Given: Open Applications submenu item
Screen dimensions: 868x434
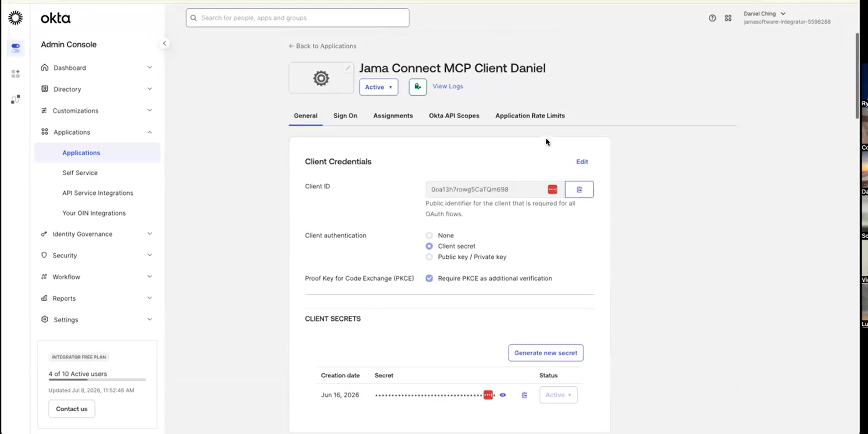Looking at the screenshot, I should coord(97,153).
